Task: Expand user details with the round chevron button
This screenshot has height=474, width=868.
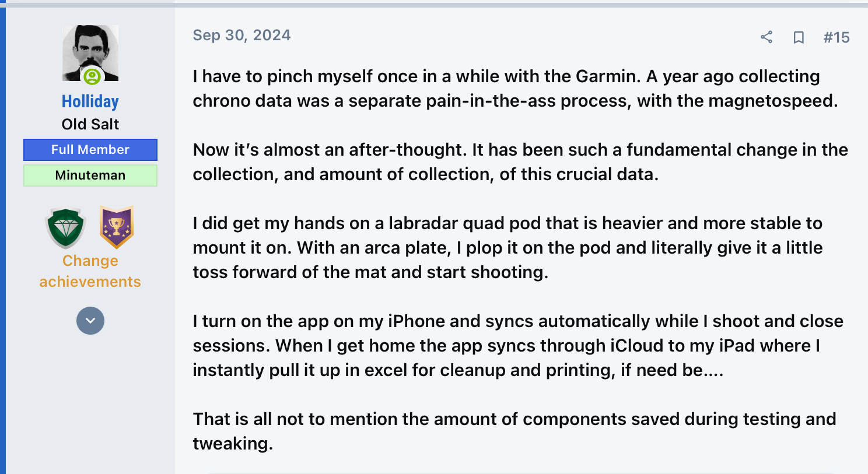Action: [90, 321]
